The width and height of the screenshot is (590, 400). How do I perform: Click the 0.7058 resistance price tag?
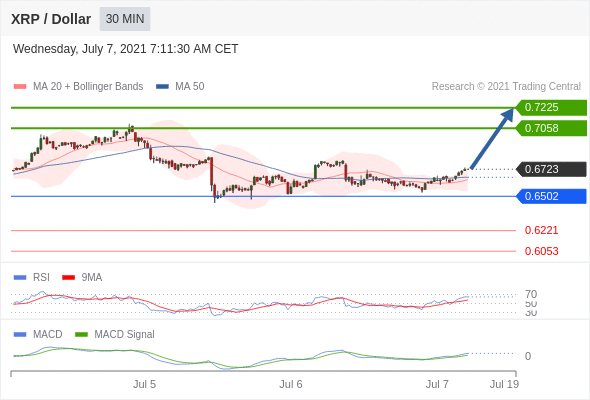click(551, 128)
